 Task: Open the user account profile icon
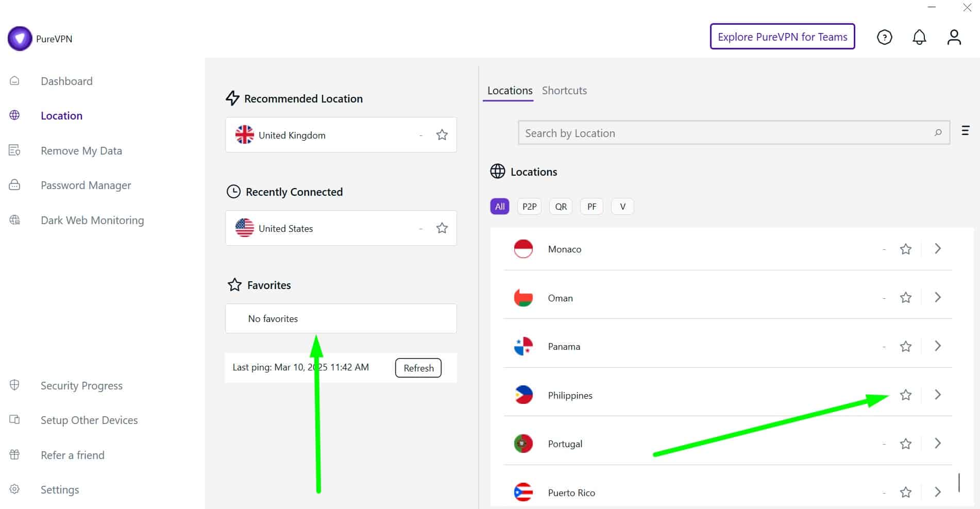click(954, 37)
